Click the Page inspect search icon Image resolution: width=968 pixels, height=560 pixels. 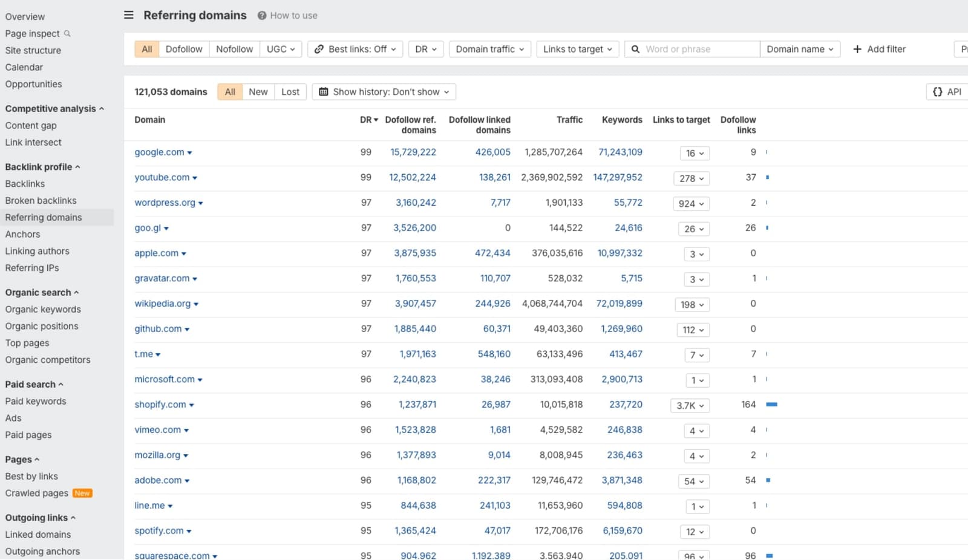(67, 33)
